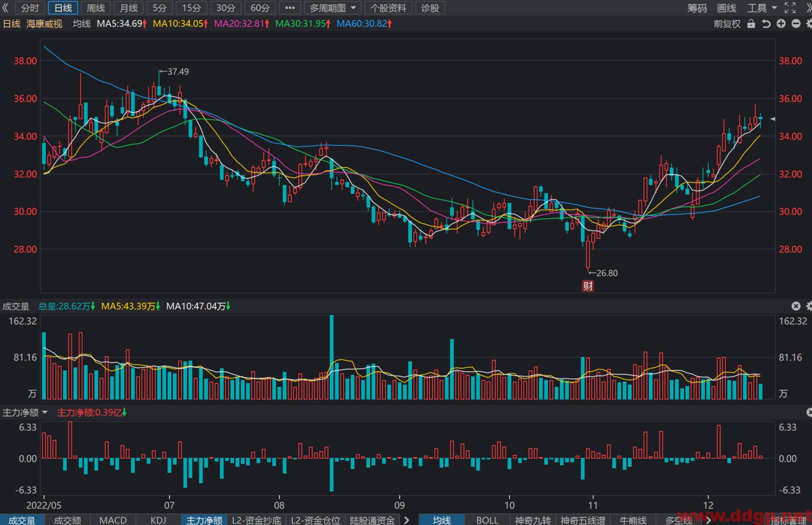Expand the 工具 tools dropdown
The width and height of the screenshot is (812, 525).
762,8
